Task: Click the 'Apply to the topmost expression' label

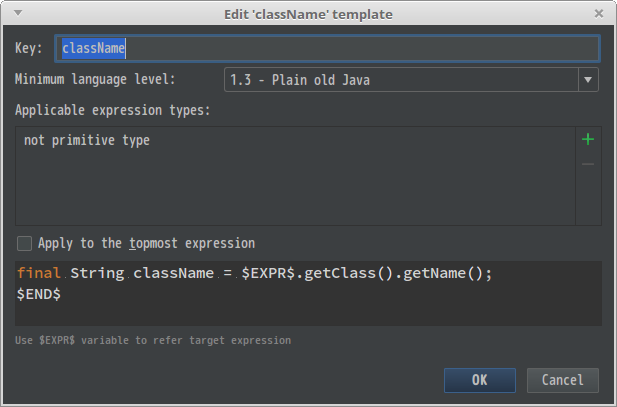Action: click(x=146, y=243)
